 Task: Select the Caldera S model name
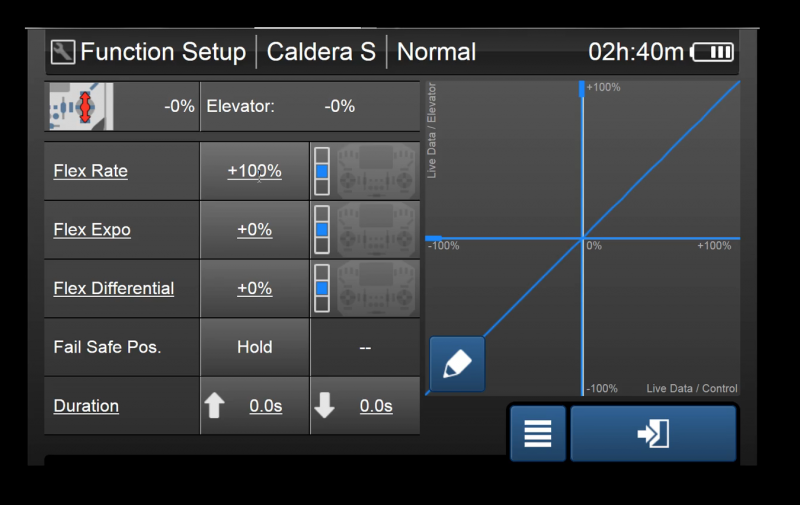[321, 52]
